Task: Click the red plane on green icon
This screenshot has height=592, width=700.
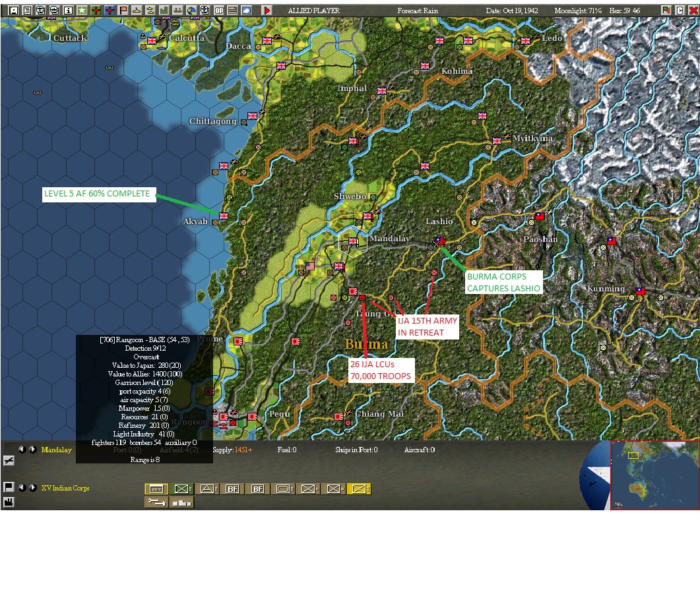Action: (x=96, y=11)
